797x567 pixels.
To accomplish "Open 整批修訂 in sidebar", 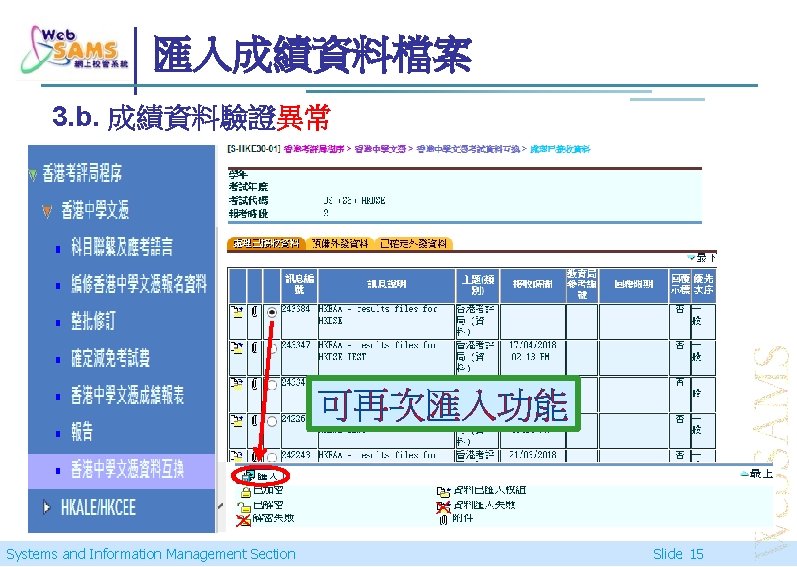I will click(94, 321).
